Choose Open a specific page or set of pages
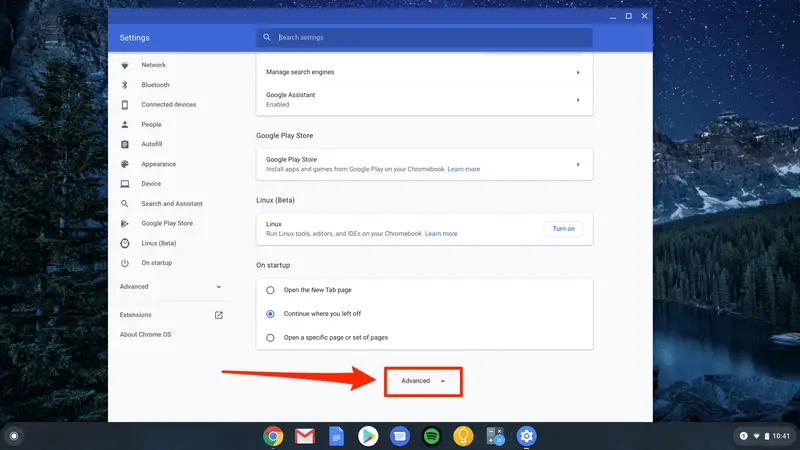The image size is (800, 450). (270, 338)
